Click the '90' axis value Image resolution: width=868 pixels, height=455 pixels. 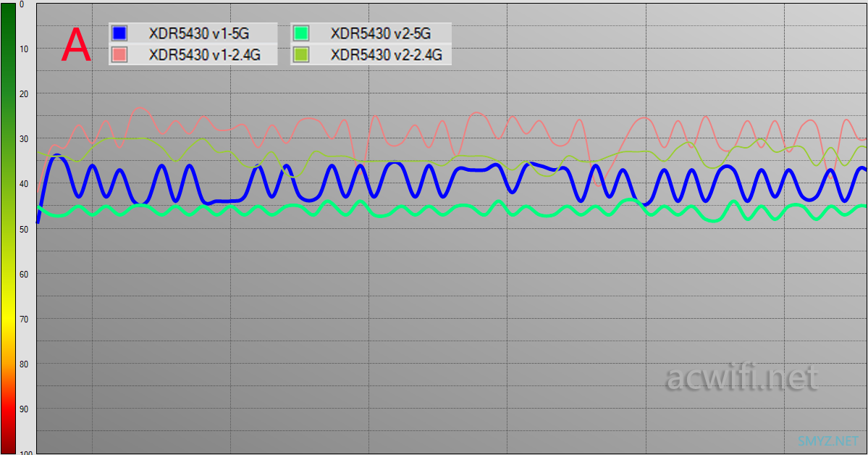[24, 409]
